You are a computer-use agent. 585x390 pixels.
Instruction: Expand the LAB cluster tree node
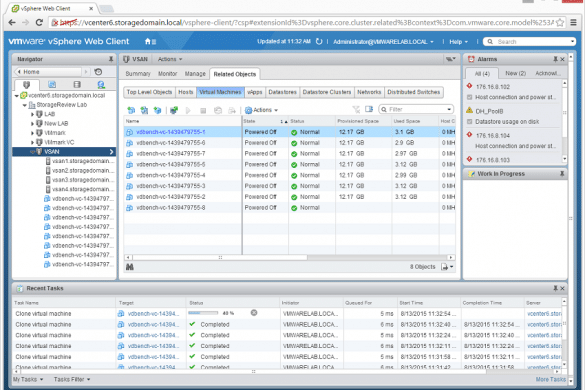[x=32, y=114]
